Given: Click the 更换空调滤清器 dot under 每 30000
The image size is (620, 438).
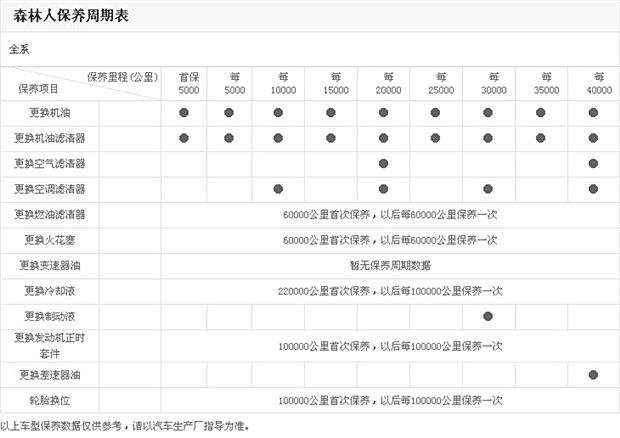Looking at the screenshot, I should (x=488, y=189).
